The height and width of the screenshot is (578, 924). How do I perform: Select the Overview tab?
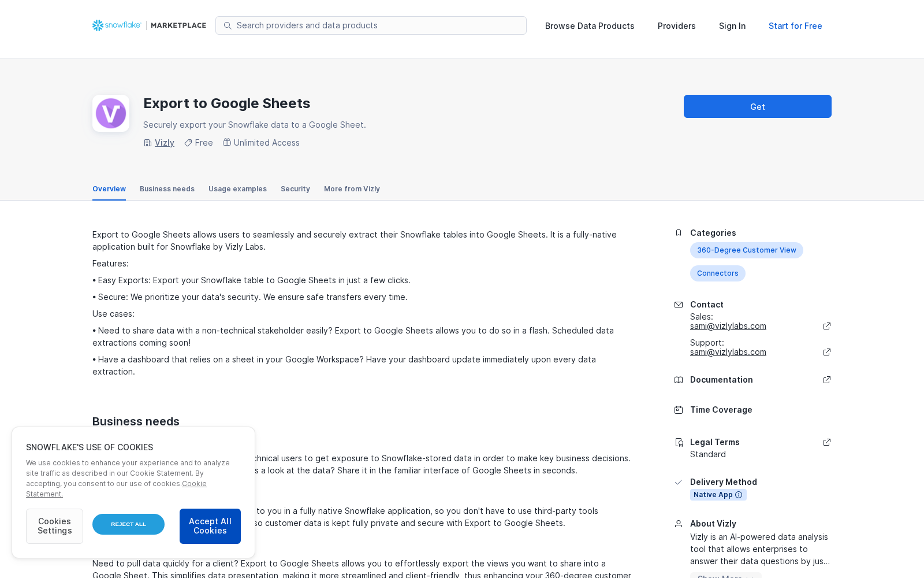(109, 189)
